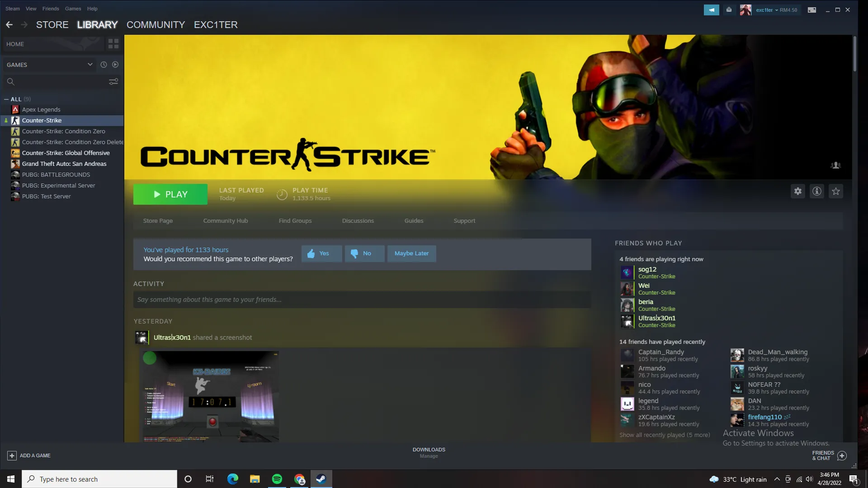Image resolution: width=868 pixels, height=488 pixels.
Task: Open the EXC1TER profile tab
Action: tap(216, 25)
